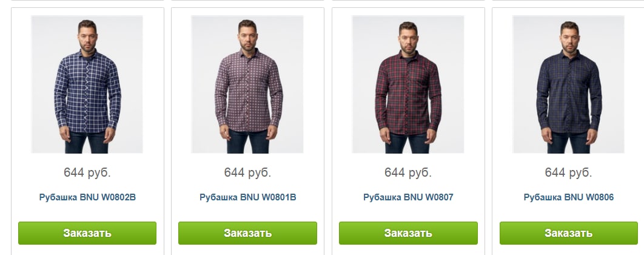Click Заказать under Рубашка BNU W0807
644x255 pixels.
(x=408, y=233)
